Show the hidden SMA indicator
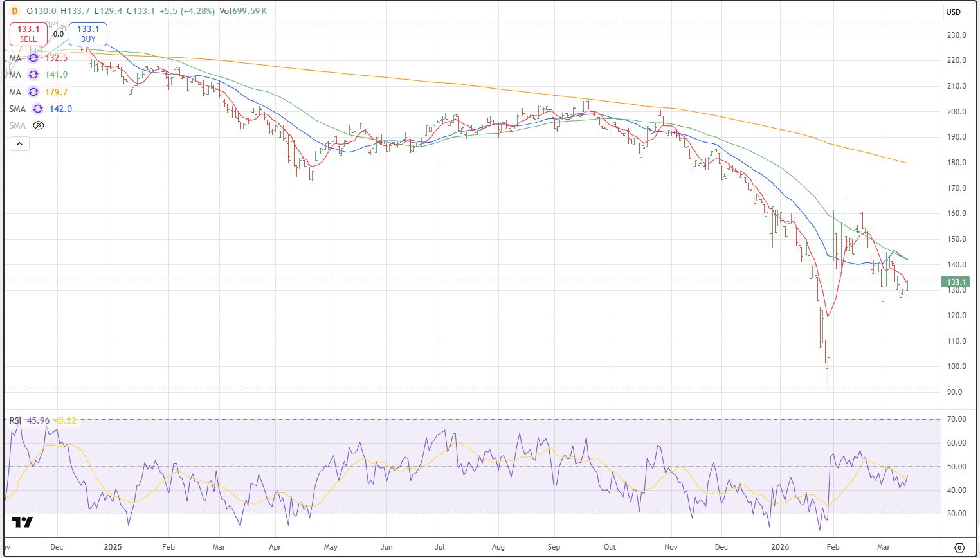This screenshot has height=558, width=980. coord(38,125)
